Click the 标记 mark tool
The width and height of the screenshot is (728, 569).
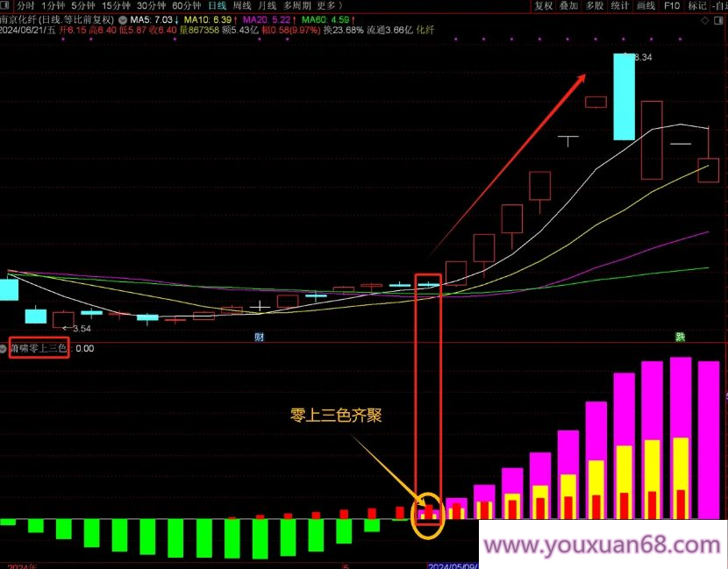697,5
